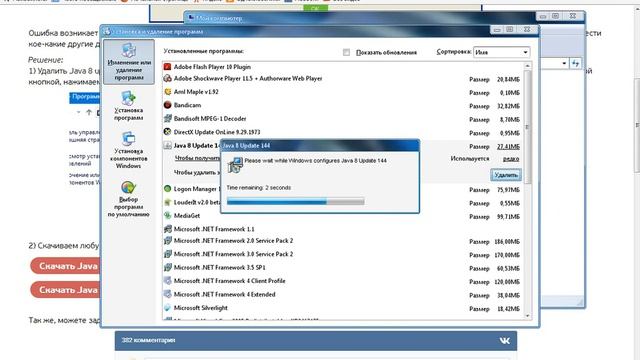Select MediaGet entry text
The image size is (640, 360).
pyautogui.click(x=187, y=216)
